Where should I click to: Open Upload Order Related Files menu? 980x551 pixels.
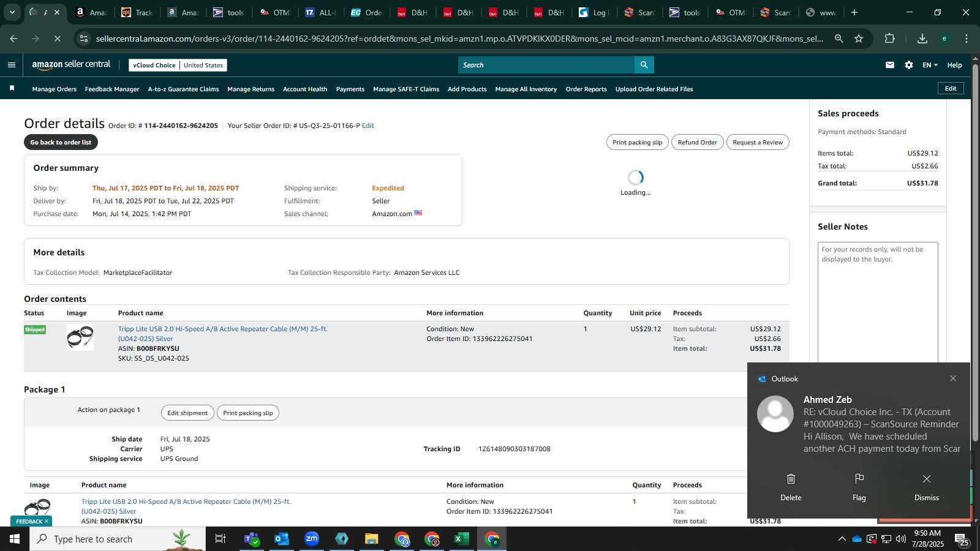654,89
